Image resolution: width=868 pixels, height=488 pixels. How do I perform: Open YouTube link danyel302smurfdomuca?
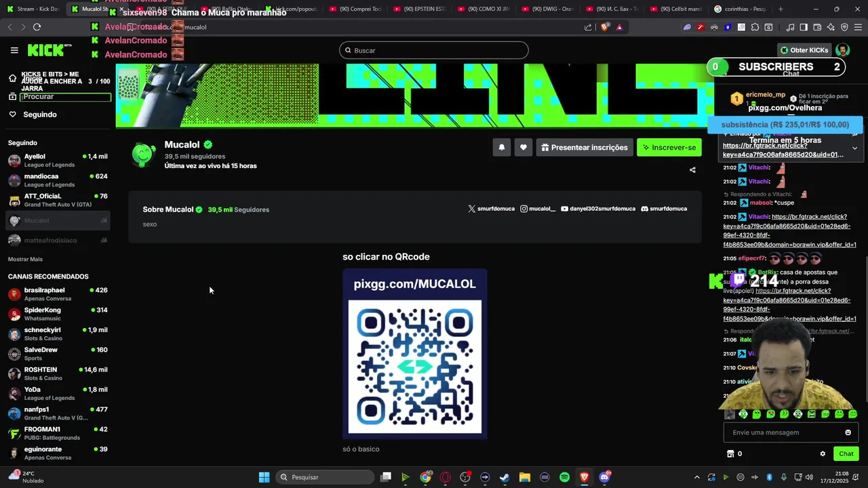click(598, 209)
